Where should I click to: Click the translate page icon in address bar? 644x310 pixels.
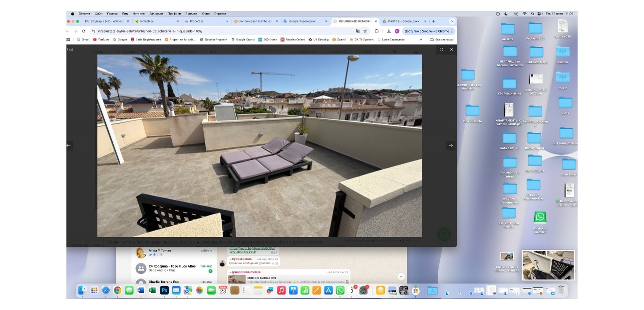[x=357, y=31]
